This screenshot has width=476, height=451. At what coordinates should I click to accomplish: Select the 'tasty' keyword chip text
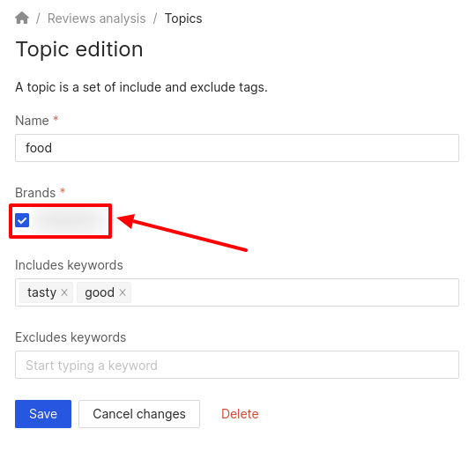pyautogui.click(x=42, y=292)
